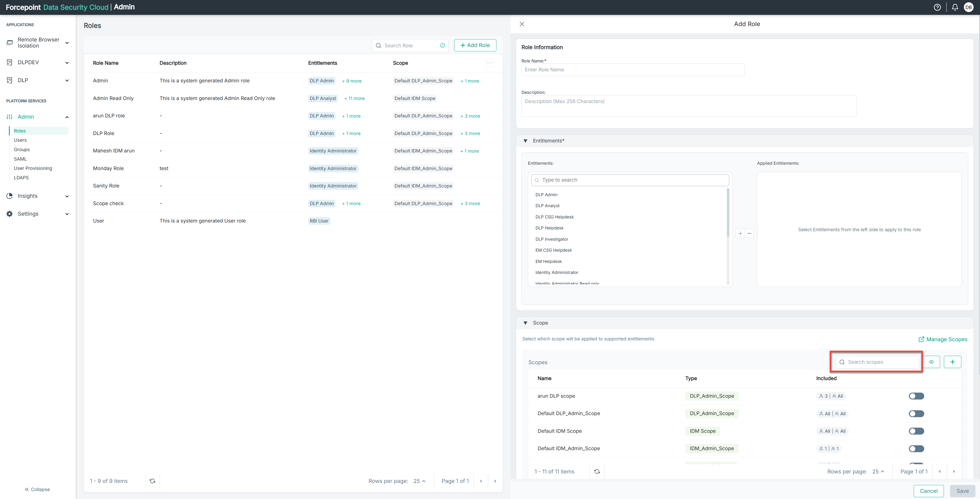
Task: Click the roles table column options icon
Action: [490, 63]
